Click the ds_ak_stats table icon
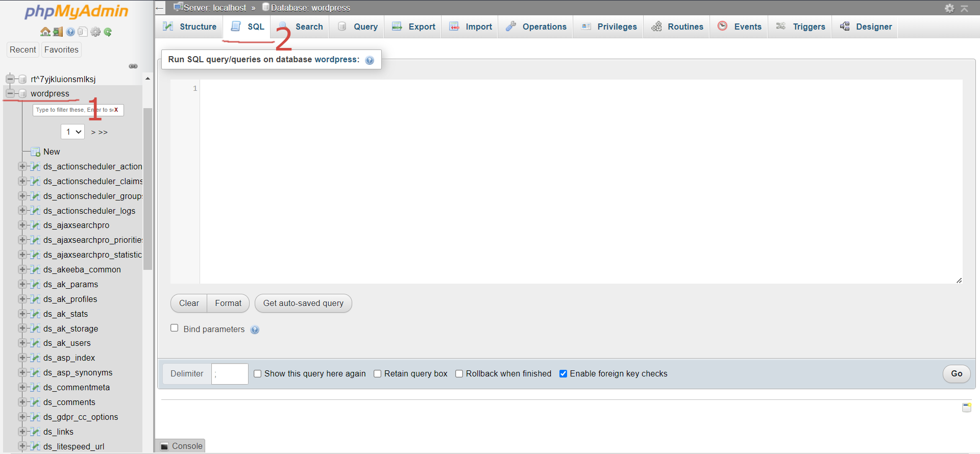The width and height of the screenshot is (980, 454). pos(35,314)
